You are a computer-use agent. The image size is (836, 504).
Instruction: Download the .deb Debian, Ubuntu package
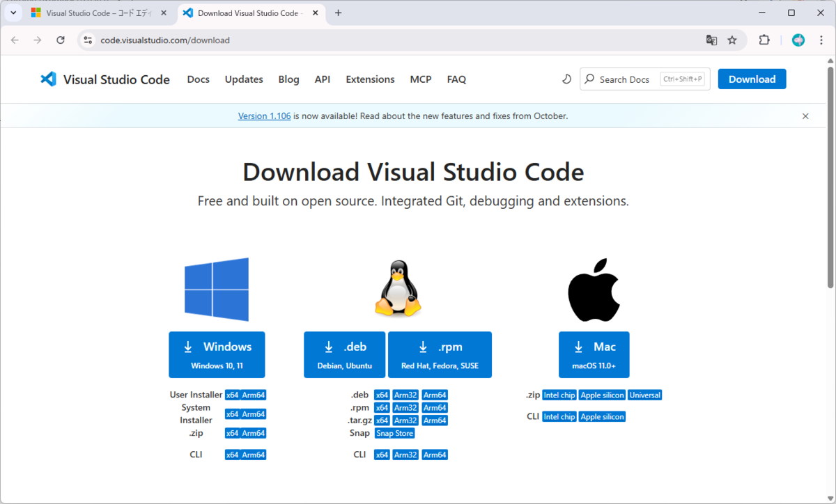coord(344,354)
